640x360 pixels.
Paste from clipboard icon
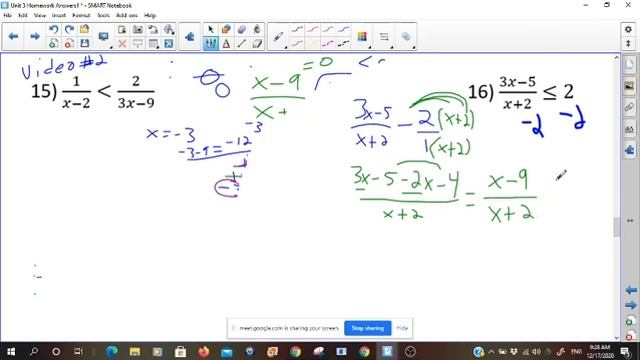pyautogui.click(x=122, y=29)
